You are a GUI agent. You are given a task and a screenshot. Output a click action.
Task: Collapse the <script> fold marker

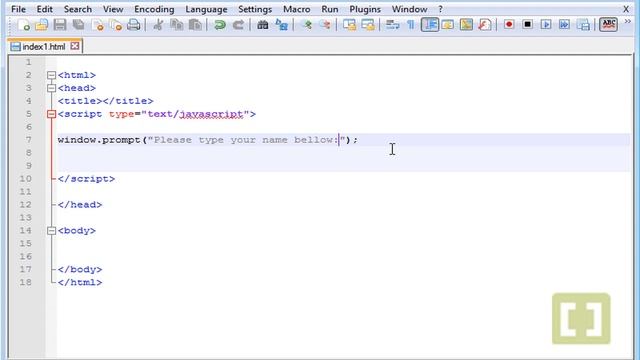(51, 114)
